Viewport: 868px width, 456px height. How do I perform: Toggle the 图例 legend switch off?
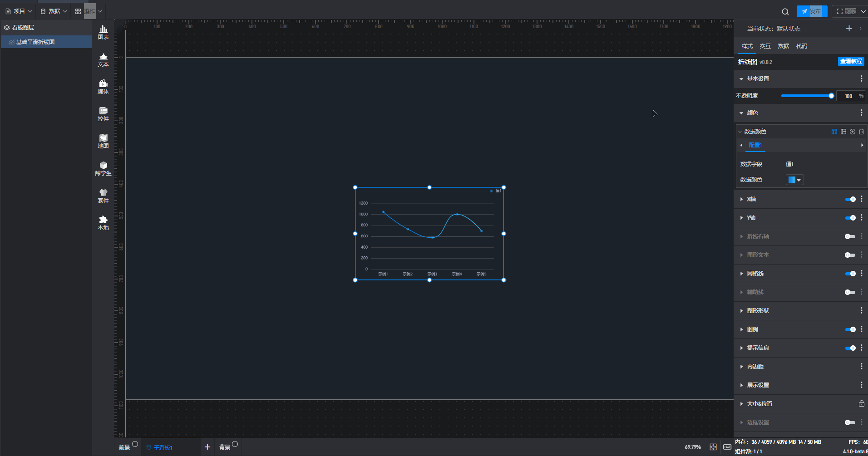[850, 329]
